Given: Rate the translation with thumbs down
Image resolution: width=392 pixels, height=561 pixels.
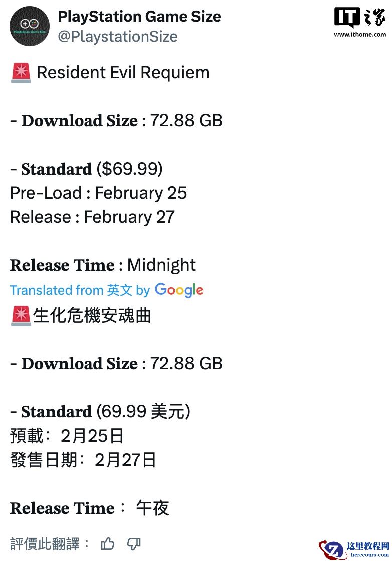Looking at the screenshot, I should [134, 543].
